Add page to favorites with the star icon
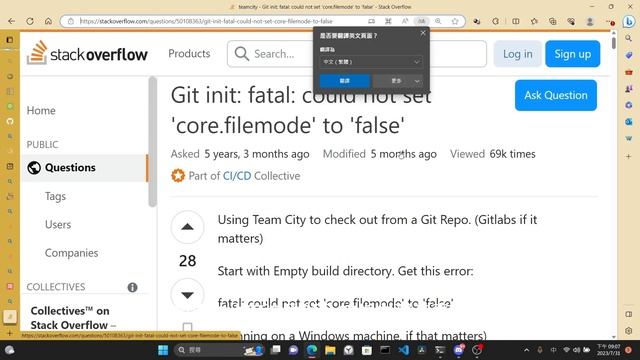This screenshot has width=640, height=360. [455, 21]
